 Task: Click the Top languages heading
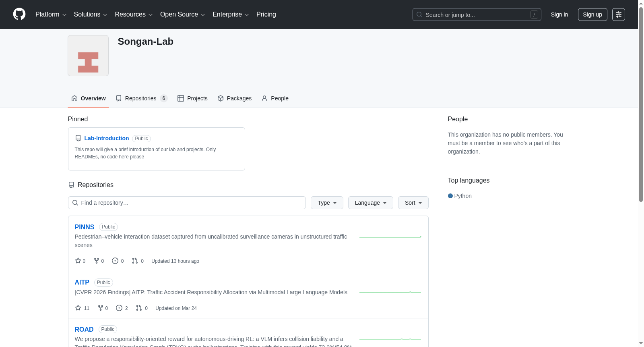click(x=469, y=181)
